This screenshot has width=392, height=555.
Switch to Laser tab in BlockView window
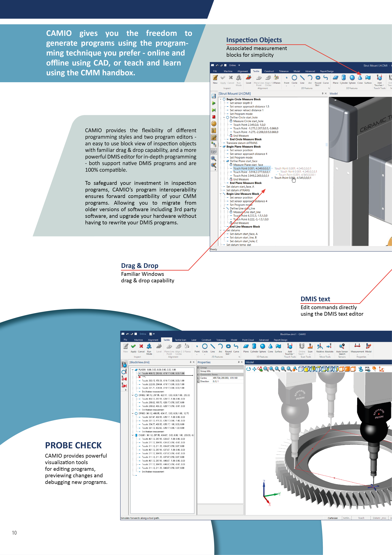[x=194, y=340]
